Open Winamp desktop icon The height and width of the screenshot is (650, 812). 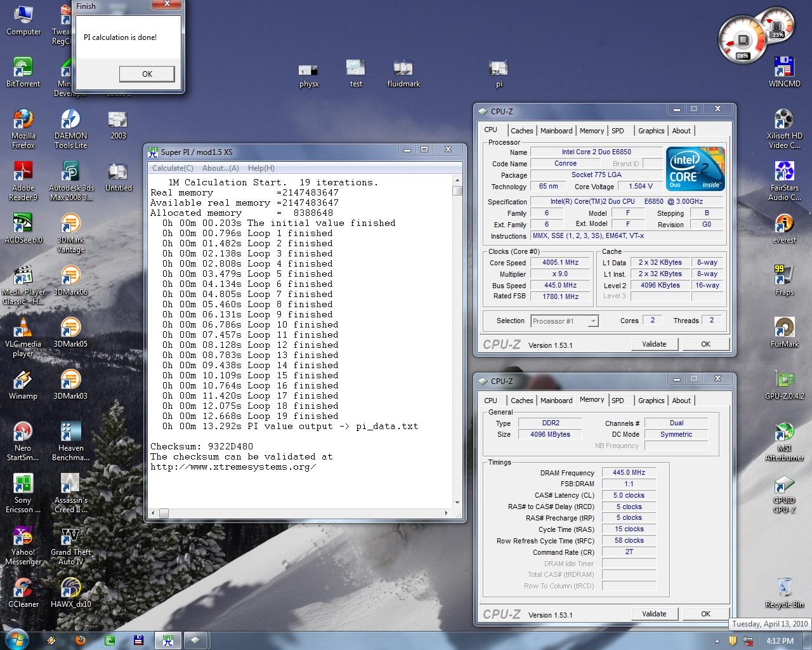(x=23, y=384)
